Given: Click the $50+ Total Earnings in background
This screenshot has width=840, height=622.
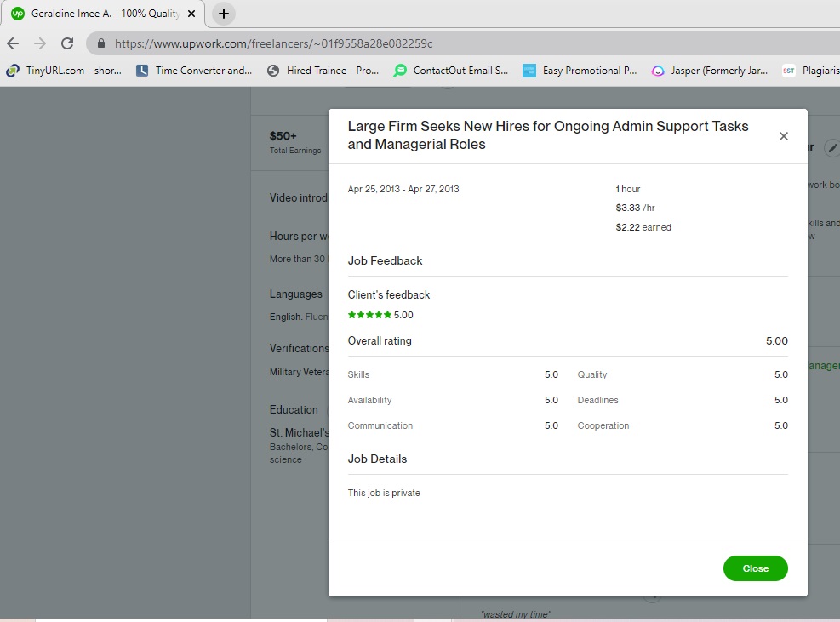Looking at the screenshot, I should click(x=295, y=142).
